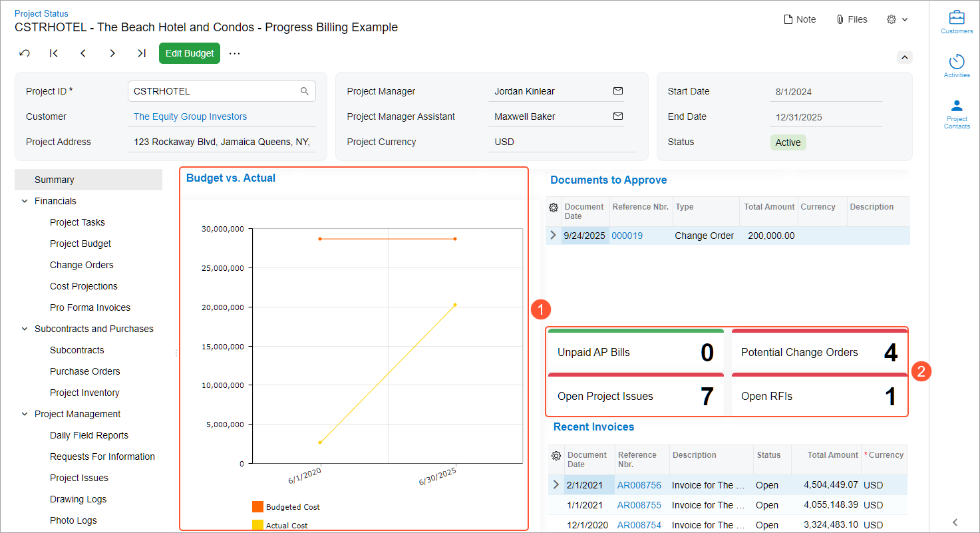Open Project Contacts in the side panel
The width and height of the screenshot is (980, 533).
point(957,113)
